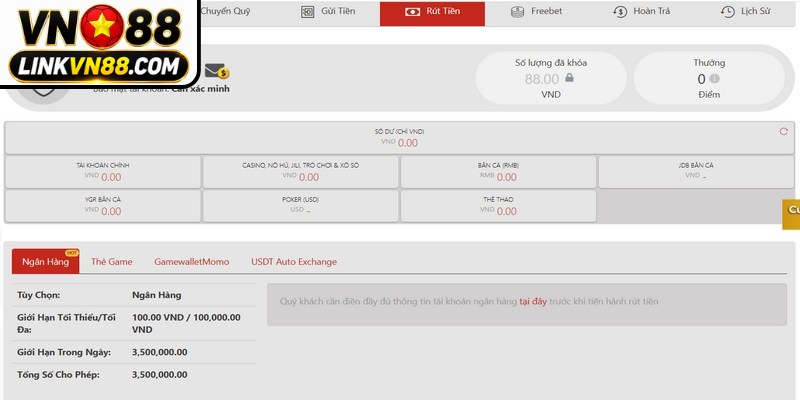The height and width of the screenshot is (400, 800).
Task: Select the JDB Bắn Cá wallet box
Action: 696,172
